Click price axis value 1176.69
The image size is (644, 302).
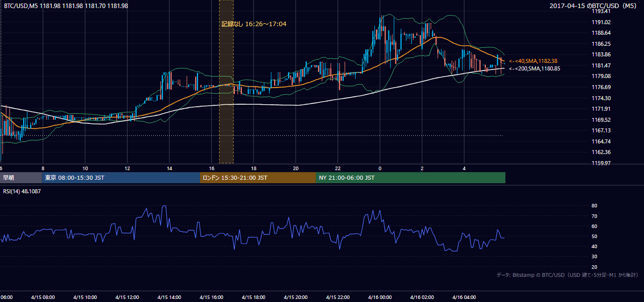pyautogui.click(x=601, y=87)
